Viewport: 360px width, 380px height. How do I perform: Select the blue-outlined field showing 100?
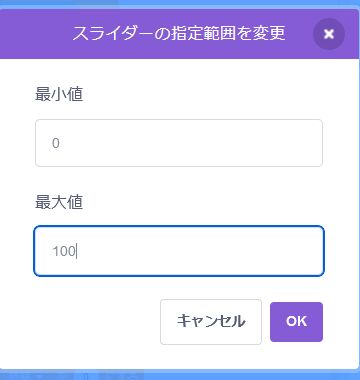[x=179, y=251]
